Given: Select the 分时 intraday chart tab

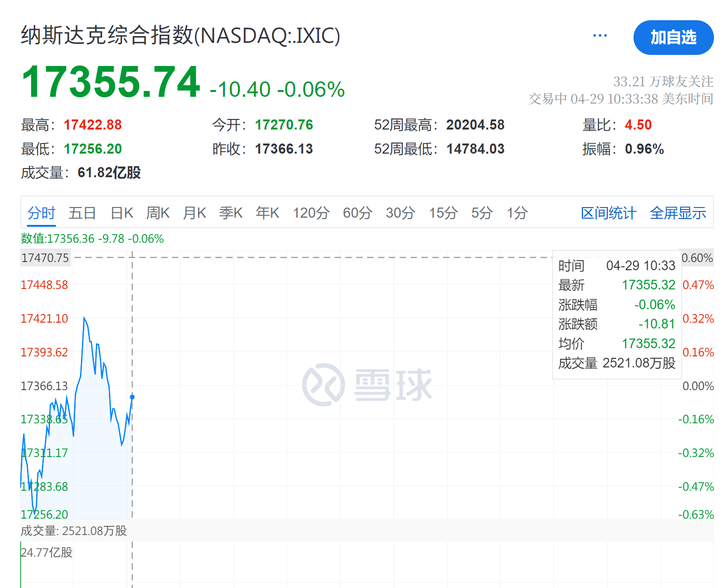Looking at the screenshot, I should pos(41,213).
